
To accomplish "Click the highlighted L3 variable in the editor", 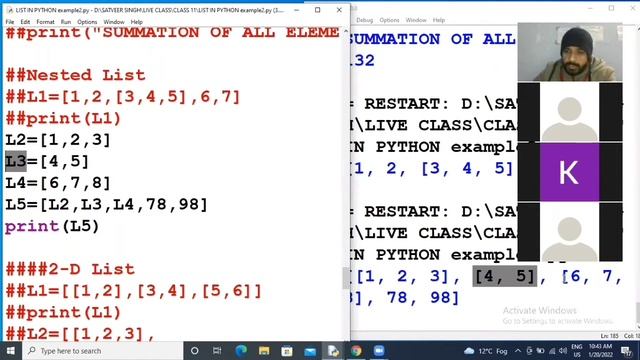I will click(16, 161).
